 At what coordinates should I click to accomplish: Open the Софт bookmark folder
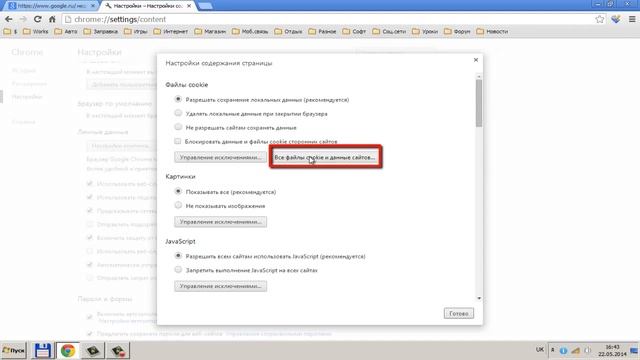[x=354, y=31]
